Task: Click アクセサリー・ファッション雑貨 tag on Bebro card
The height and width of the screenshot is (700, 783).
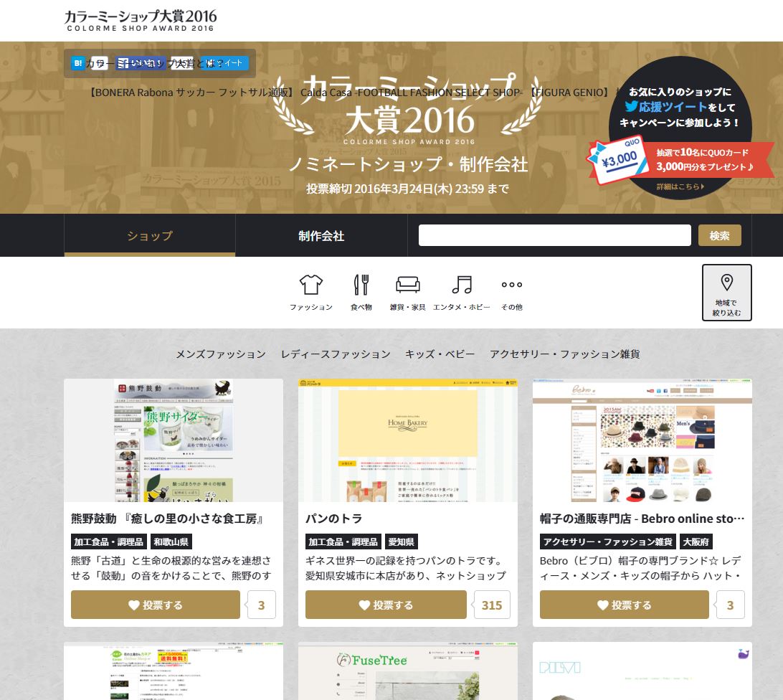Action: [x=608, y=541]
